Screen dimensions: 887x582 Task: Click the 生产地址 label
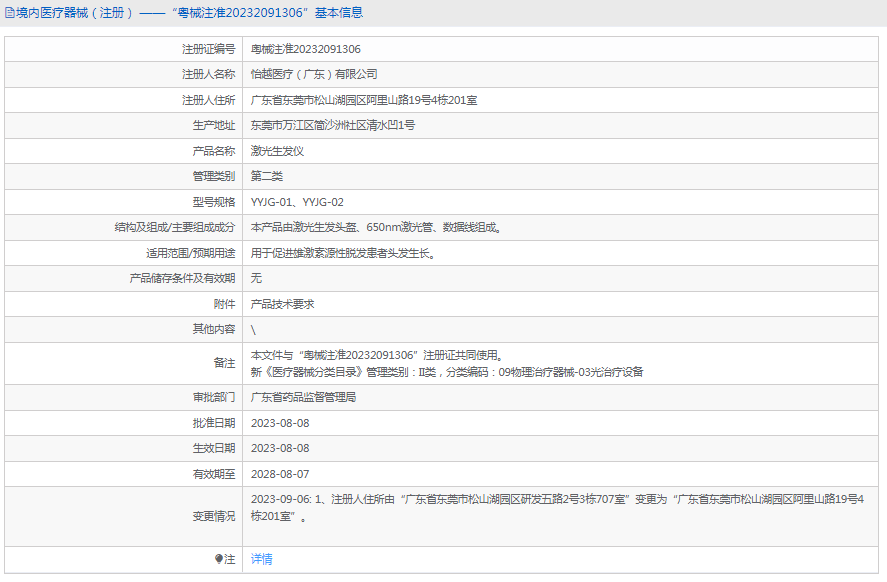214,126
